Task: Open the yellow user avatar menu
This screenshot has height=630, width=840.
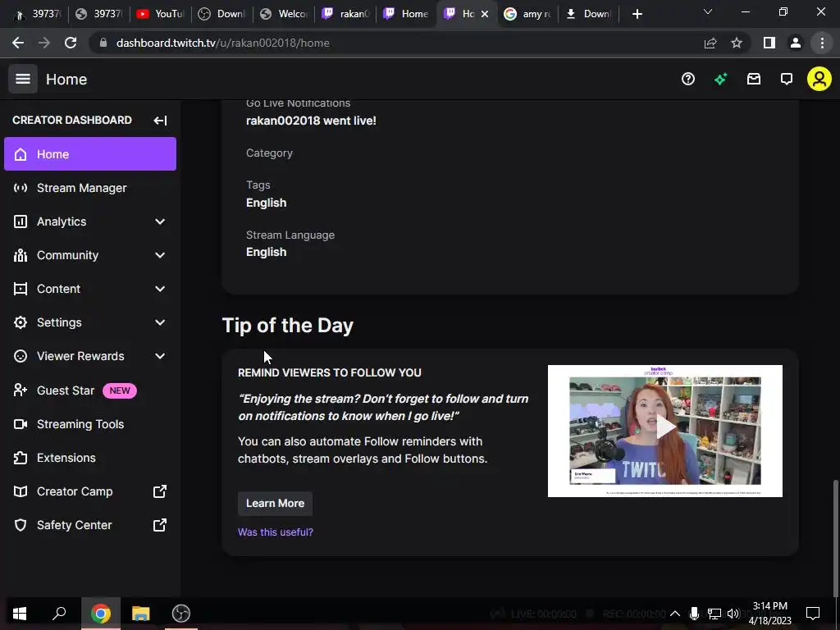Action: (819, 80)
